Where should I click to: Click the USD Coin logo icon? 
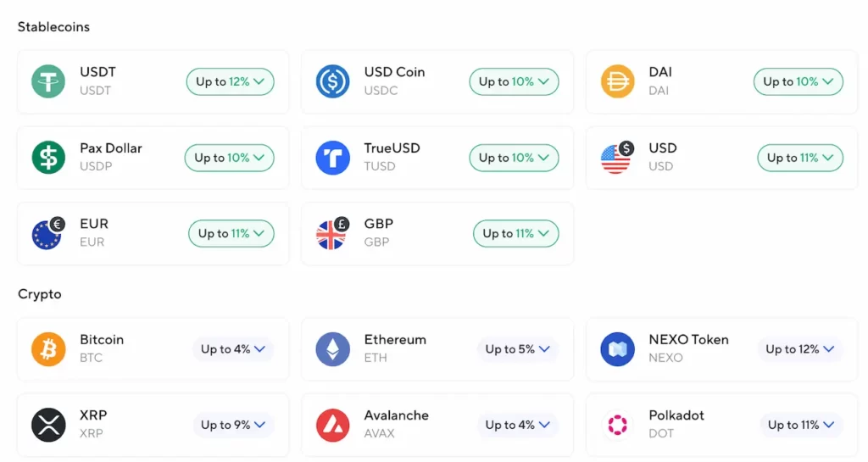click(x=332, y=81)
